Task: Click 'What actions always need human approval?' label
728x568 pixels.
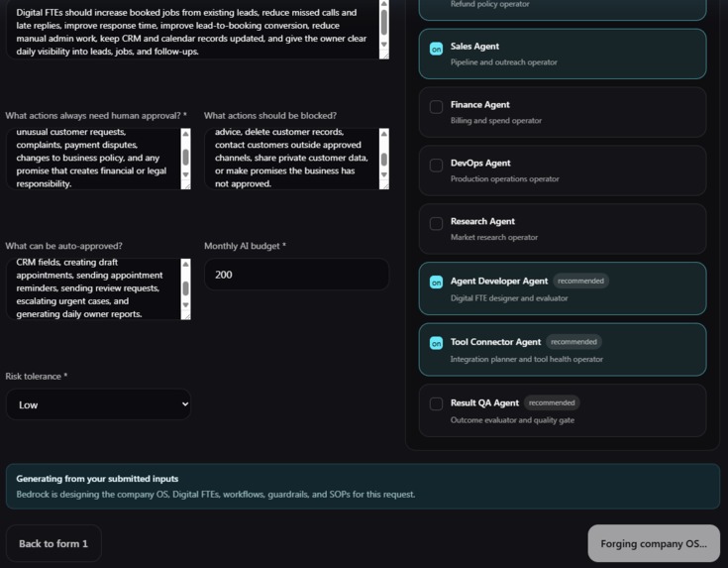Action: [96, 115]
